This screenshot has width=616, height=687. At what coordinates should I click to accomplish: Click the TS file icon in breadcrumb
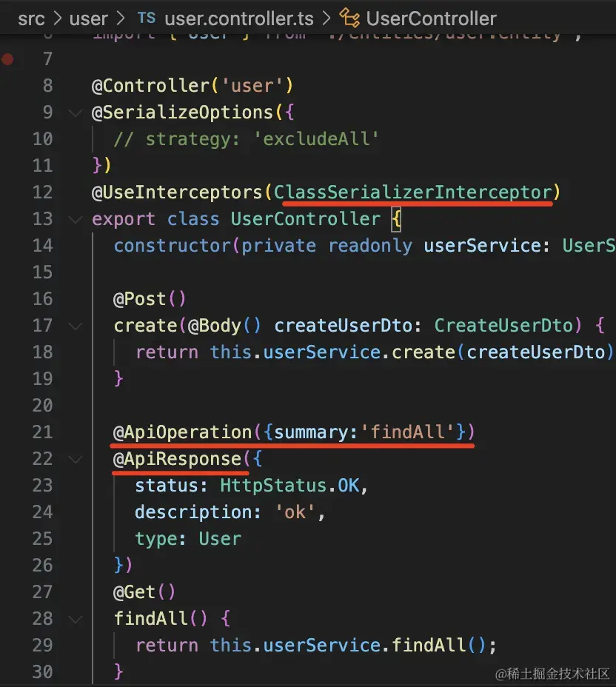pos(147,19)
